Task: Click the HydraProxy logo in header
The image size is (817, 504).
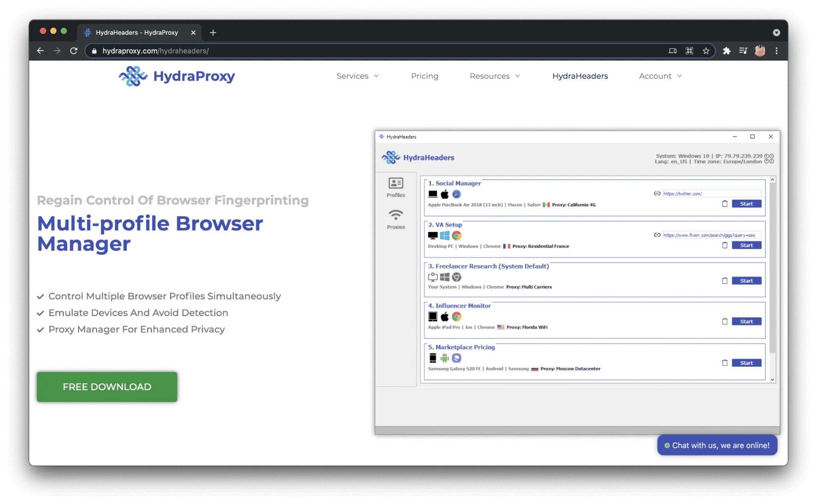Action: pyautogui.click(x=177, y=76)
